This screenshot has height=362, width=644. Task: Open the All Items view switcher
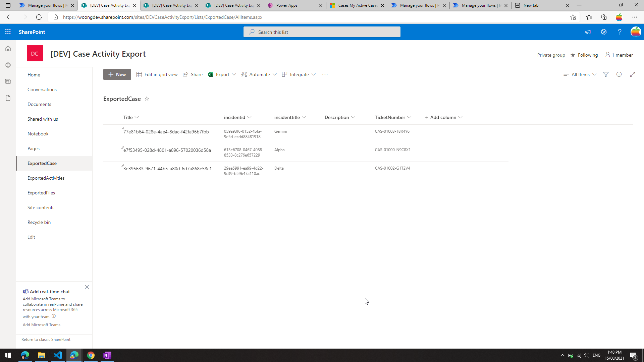[x=580, y=74]
